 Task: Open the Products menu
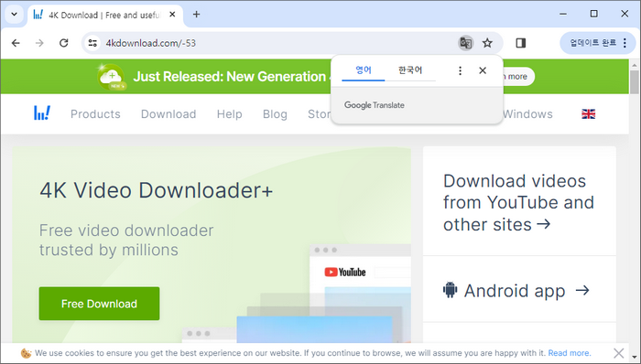click(x=95, y=113)
